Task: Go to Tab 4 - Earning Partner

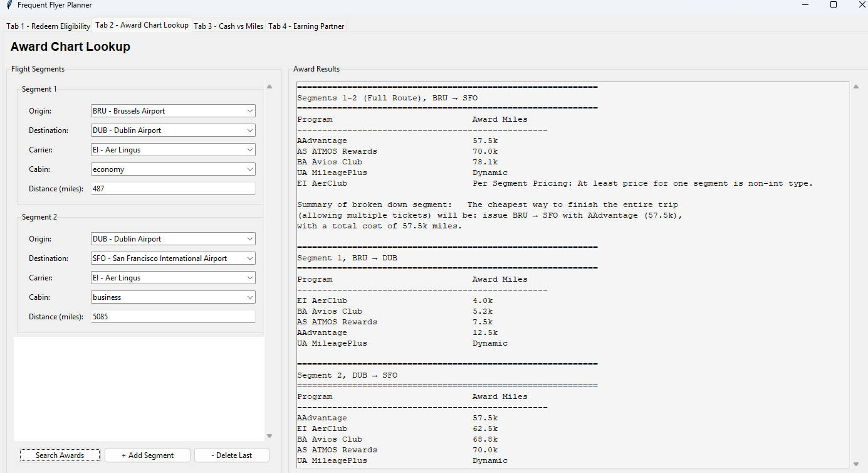Action: (306, 26)
